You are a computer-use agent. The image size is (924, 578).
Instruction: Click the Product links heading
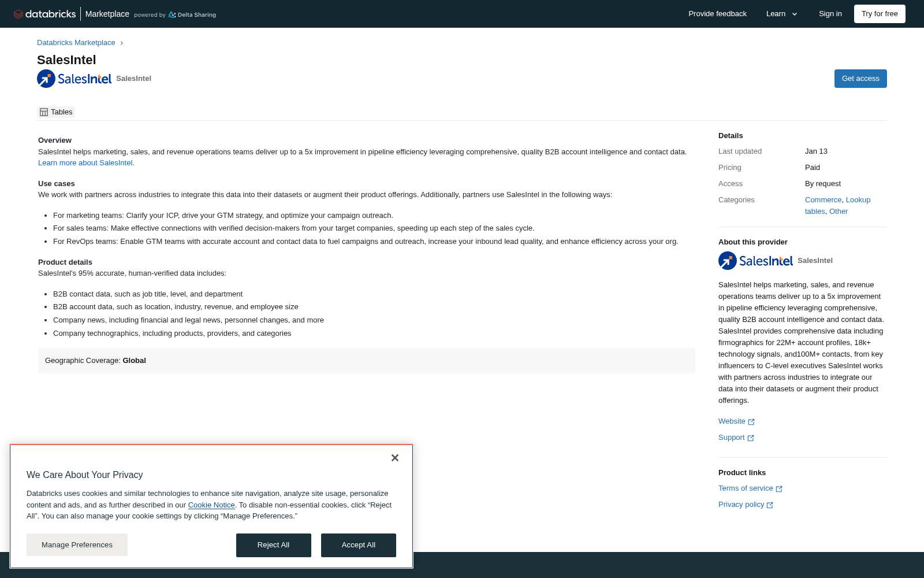742,473
